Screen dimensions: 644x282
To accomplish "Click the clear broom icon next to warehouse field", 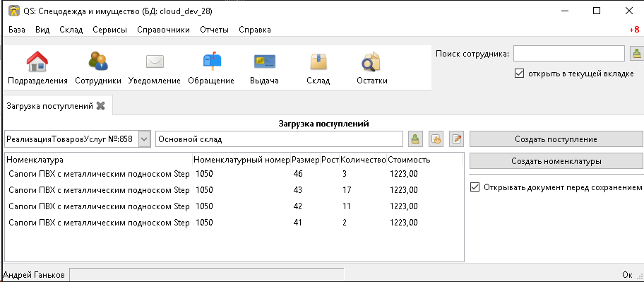I will (x=415, y=139).
